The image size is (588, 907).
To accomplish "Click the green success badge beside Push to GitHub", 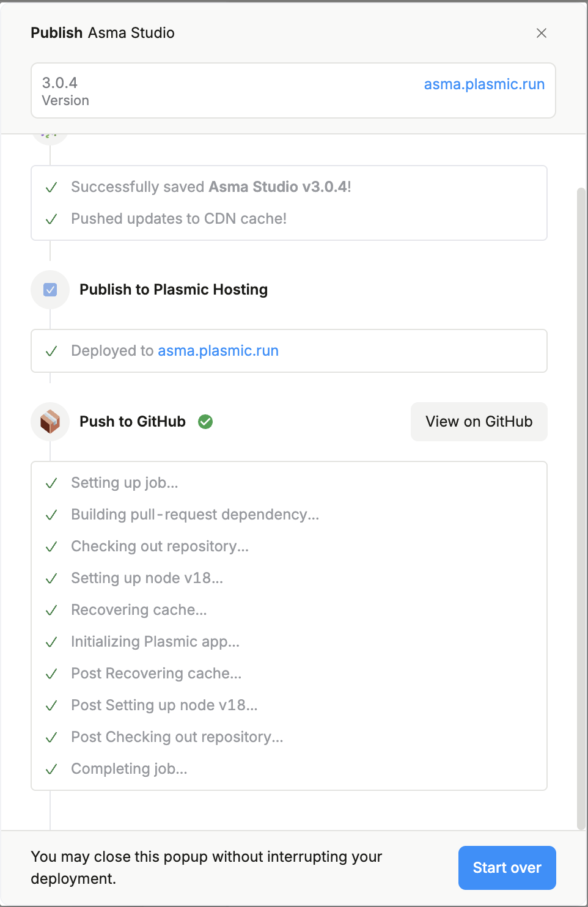I will pos(205,422).
